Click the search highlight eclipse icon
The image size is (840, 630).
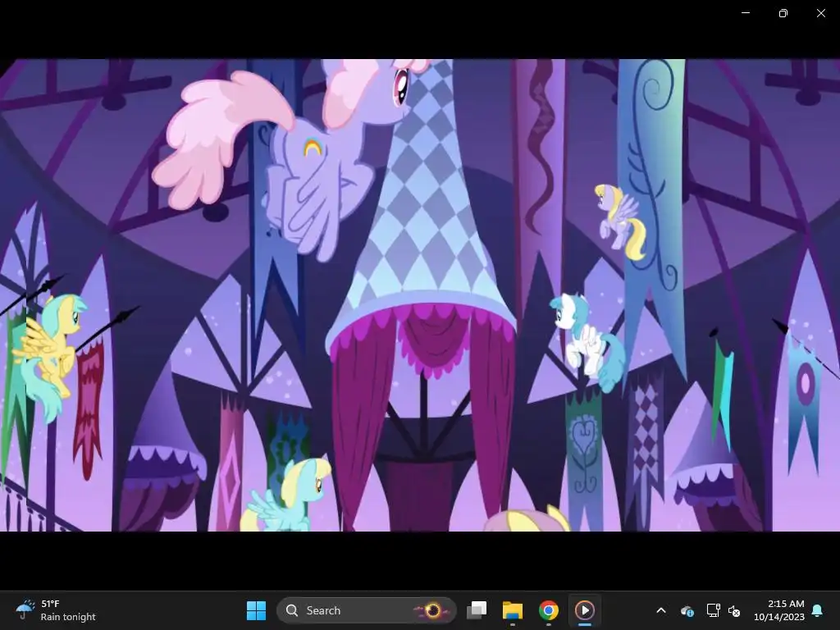point(431,610)
